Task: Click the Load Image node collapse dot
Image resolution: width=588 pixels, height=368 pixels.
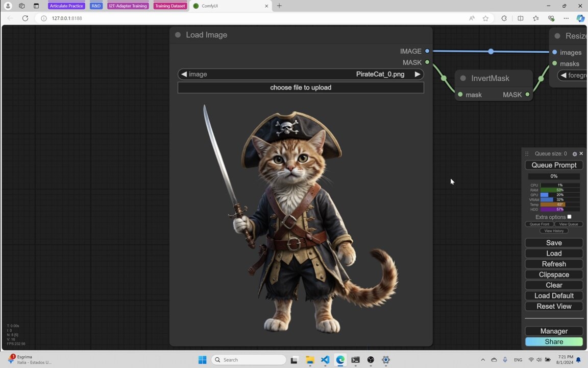Action: [x=178, y=35]
